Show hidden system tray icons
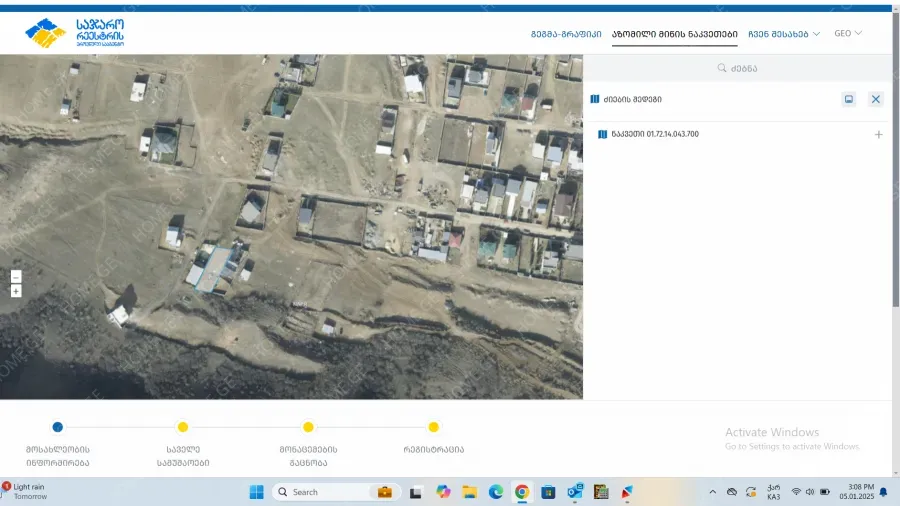The width and height of the screenshot is (900, 506). (x=712, y=492)
